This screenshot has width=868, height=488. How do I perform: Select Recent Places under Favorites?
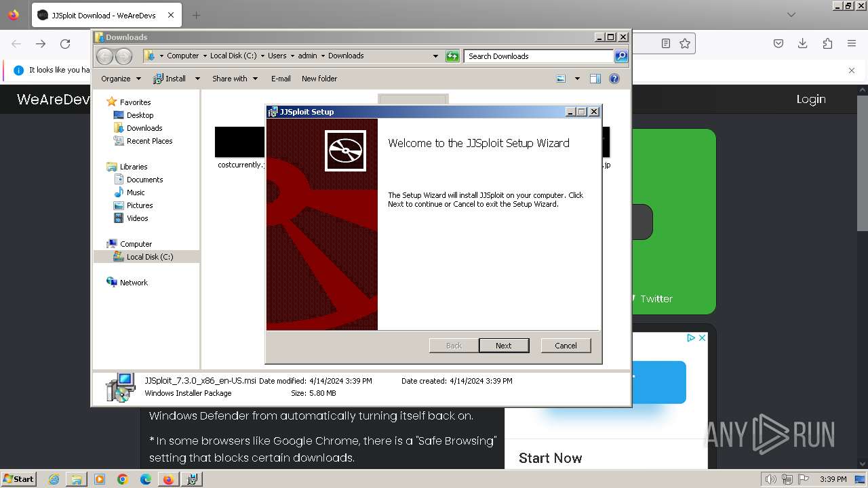(149, 141)
